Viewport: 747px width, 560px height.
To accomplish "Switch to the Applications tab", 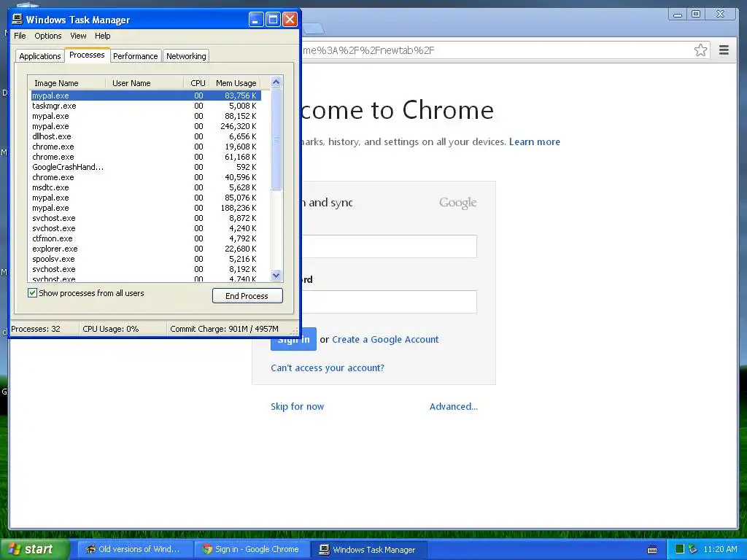I will [x=40, y=55].
